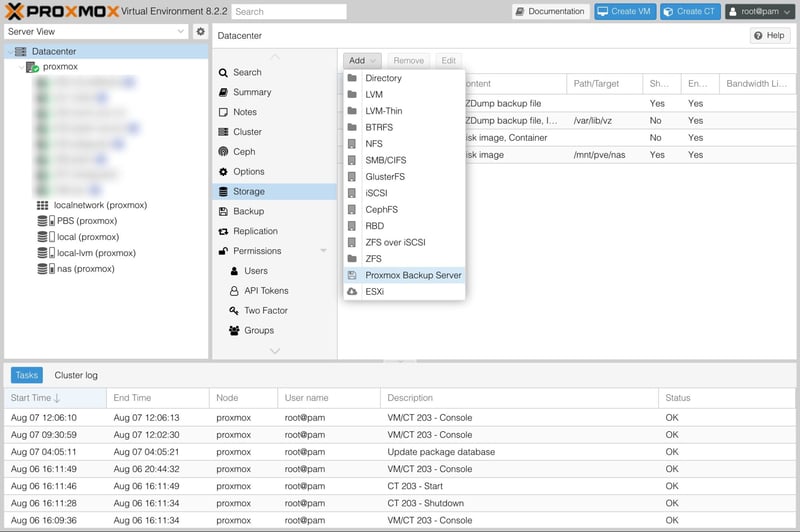
Task: Click the Proxmox logo in the header
Action: pos(63,12)
